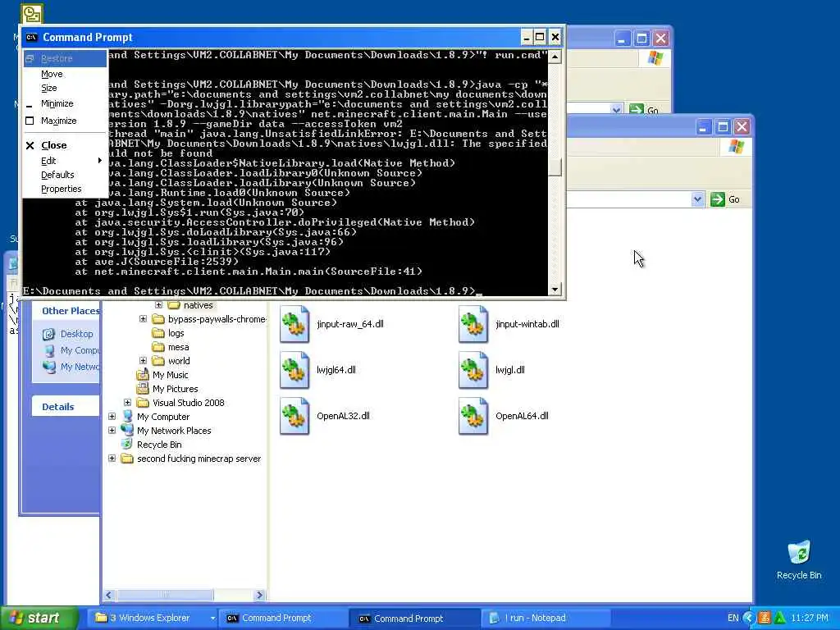The height and width of the screenshot is (630, 840).
Task: Select the jinput-raw_64.dll file icon
Action: [294, 324]
